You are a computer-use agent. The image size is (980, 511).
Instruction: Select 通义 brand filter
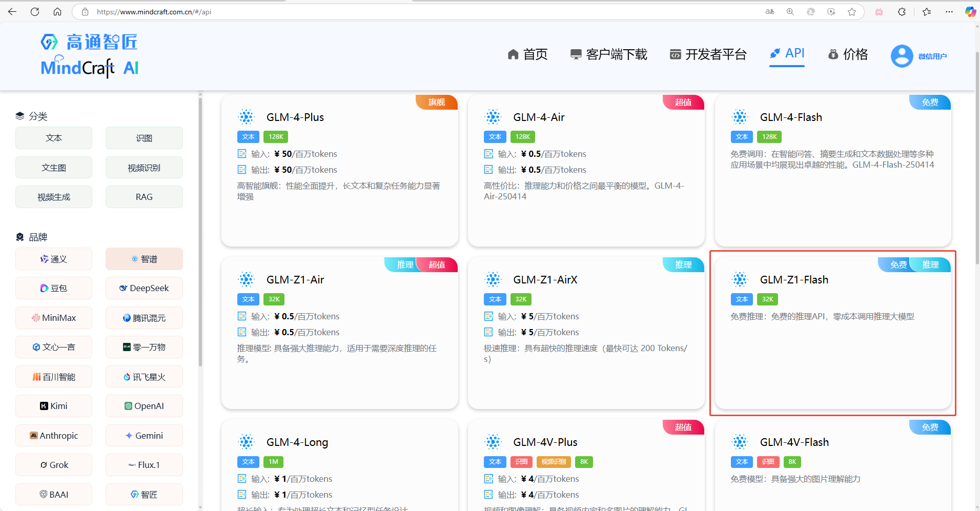coord(54,259)
